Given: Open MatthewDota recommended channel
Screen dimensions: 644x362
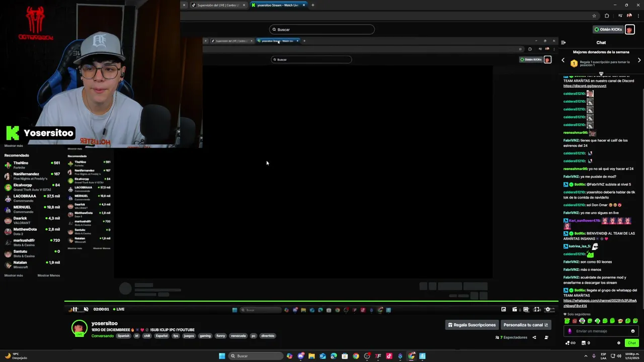Looking at the screenshot, I should [x=32, y=231].
